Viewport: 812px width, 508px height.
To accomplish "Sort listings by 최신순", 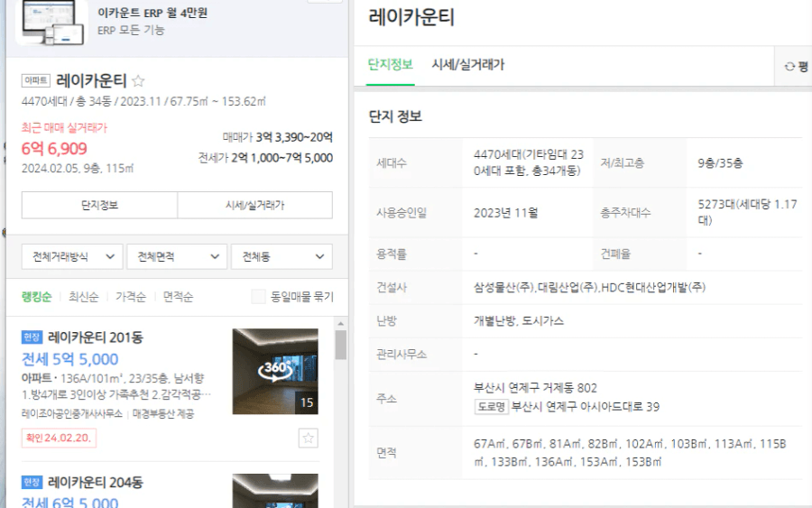I will pos(83,297).
